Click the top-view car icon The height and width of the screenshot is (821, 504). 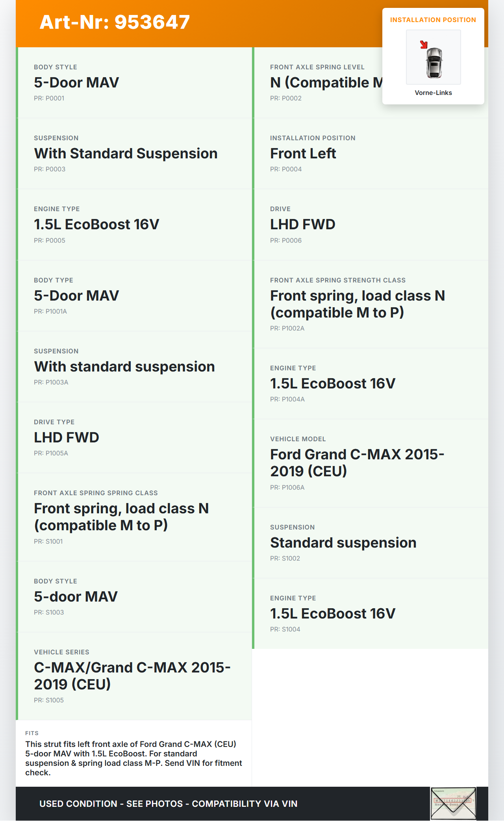click(x=434, y=62)
